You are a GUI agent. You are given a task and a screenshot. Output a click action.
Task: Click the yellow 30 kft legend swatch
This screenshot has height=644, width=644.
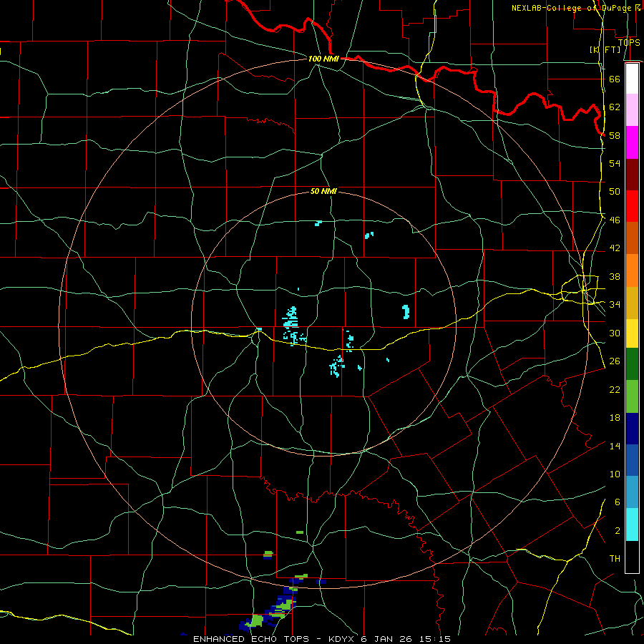coord(632,333)
